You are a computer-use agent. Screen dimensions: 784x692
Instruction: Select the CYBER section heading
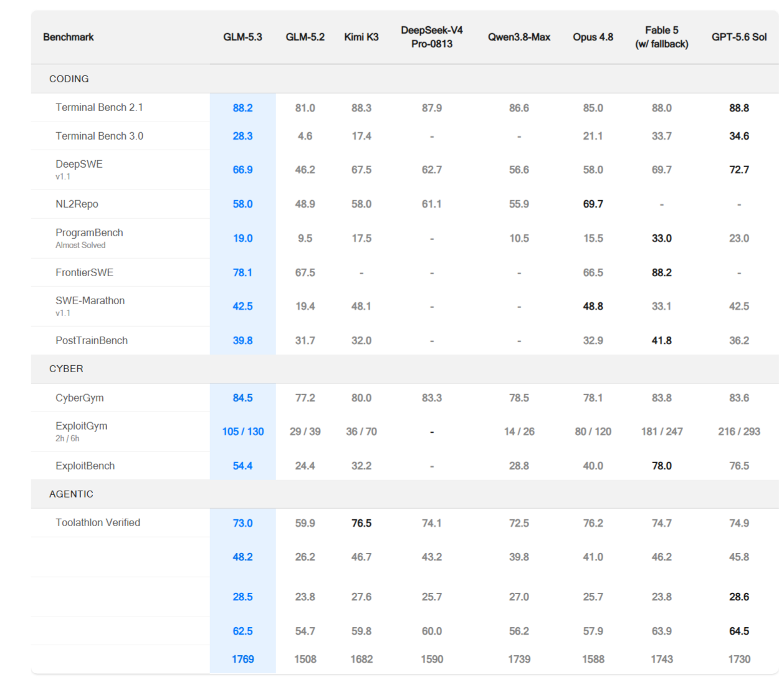tap(66, 369)
